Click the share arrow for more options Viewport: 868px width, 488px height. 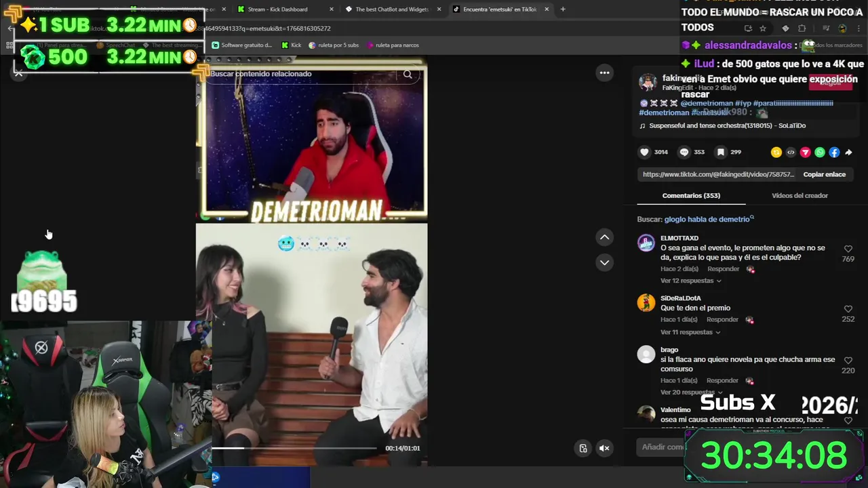(x=848, y=152)
